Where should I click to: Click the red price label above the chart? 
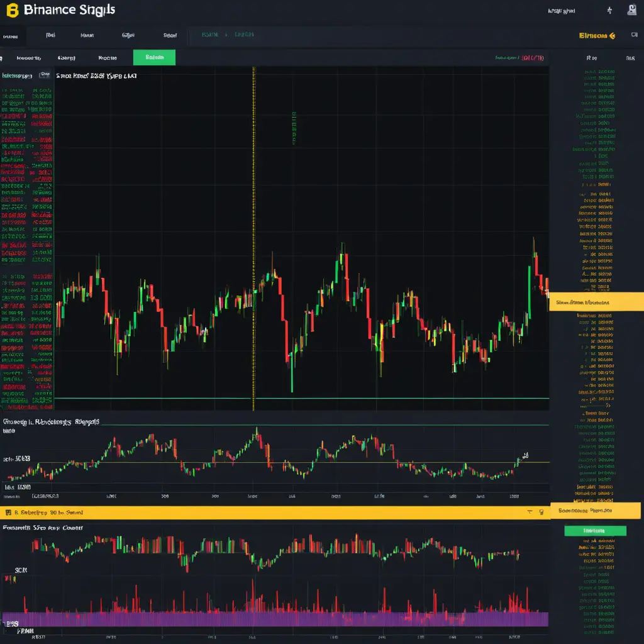pos(533,58)
